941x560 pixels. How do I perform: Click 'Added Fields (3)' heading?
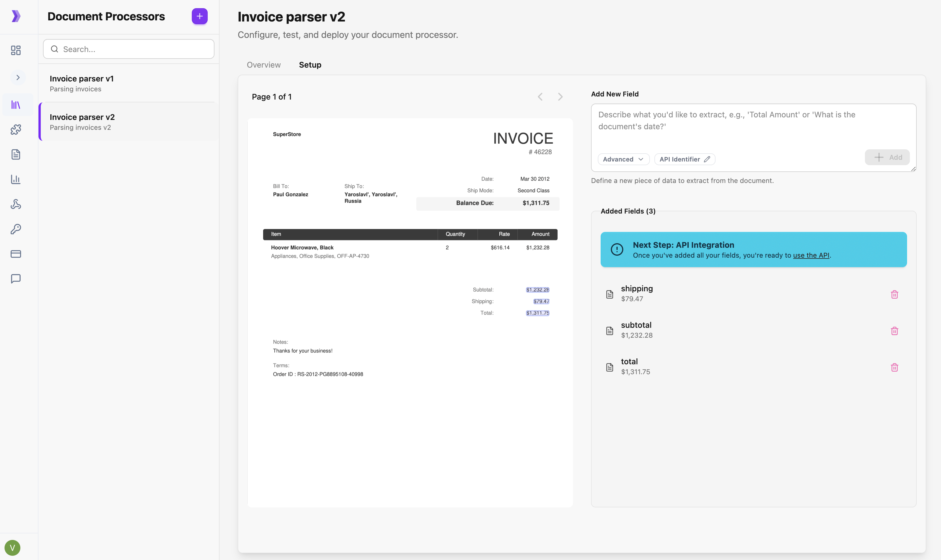click(628, 211)
